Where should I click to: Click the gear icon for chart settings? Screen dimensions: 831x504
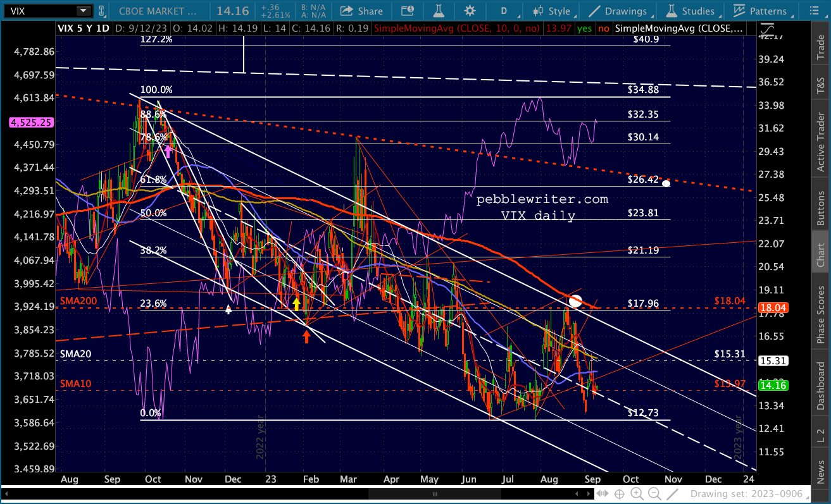tap(470, 11)
